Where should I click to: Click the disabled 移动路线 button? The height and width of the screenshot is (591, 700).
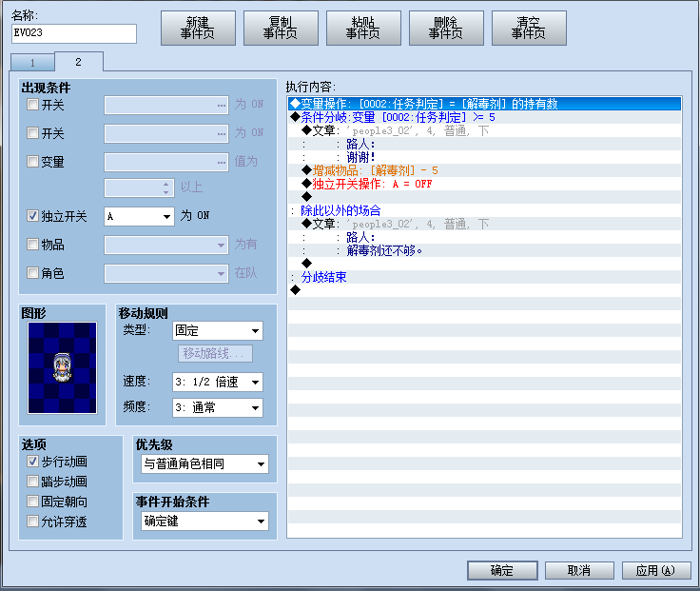215,354
